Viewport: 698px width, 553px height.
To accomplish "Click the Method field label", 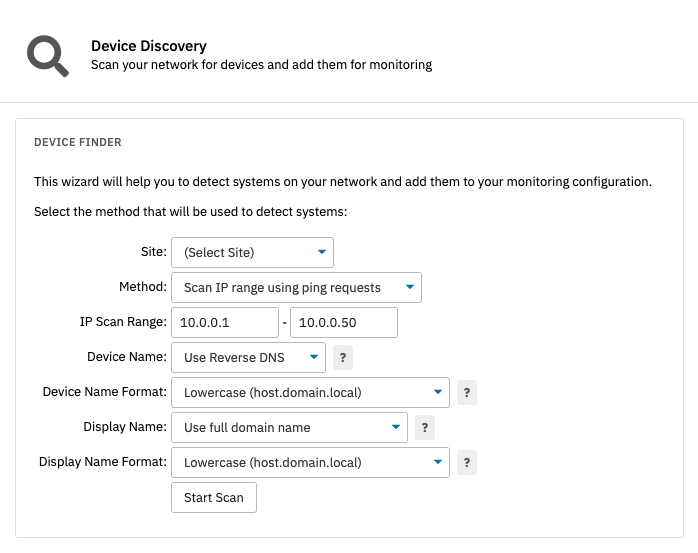I will pyautogui.click(x=143, y=288).
